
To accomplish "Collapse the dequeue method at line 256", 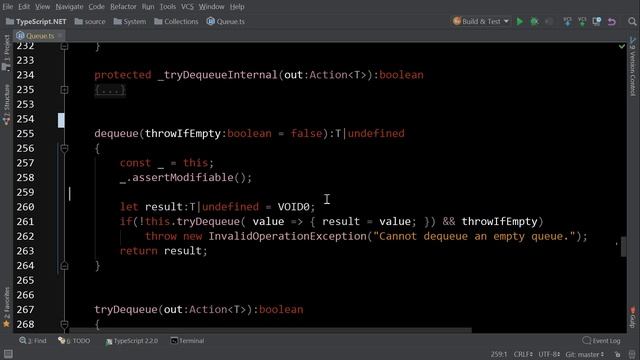I will tap(64, 149).
